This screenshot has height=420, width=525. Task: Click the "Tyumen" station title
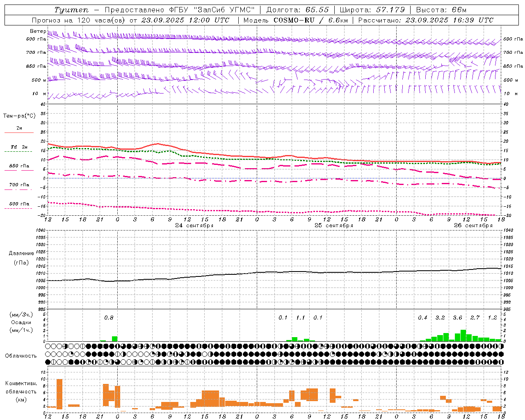tap(71, 10)
